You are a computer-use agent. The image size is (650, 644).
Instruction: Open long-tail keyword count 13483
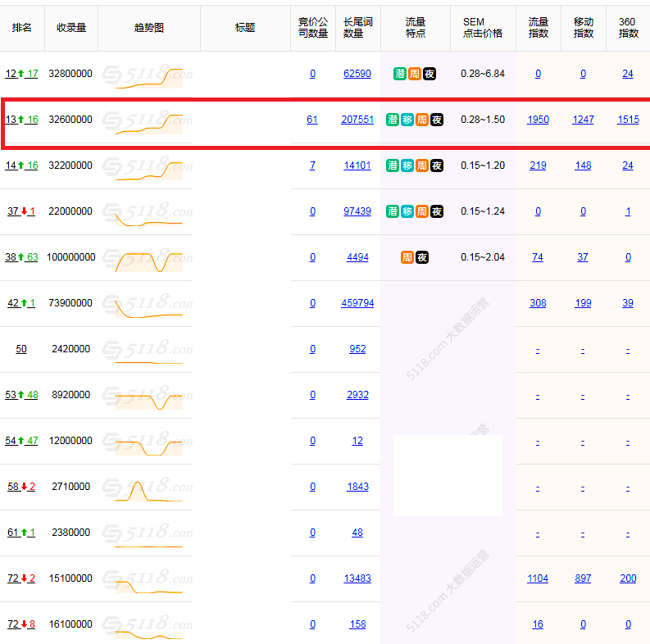coord(357,578)
